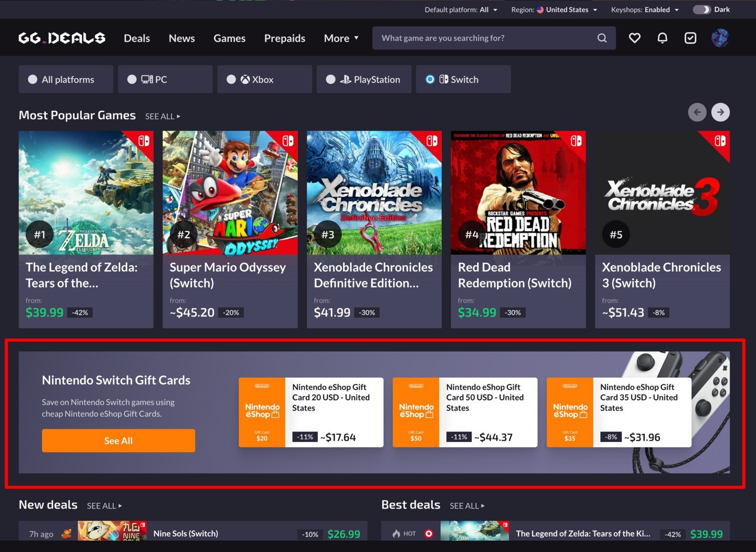This screenshot has width=756, height=552.
Task: Click the orange See All gift cards button
Action: click(119, 441)
